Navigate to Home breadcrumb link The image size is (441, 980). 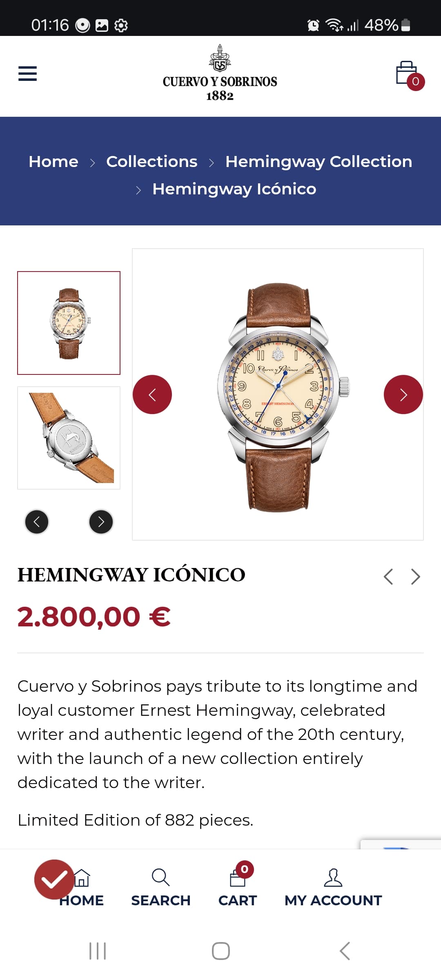pos(53,162)
